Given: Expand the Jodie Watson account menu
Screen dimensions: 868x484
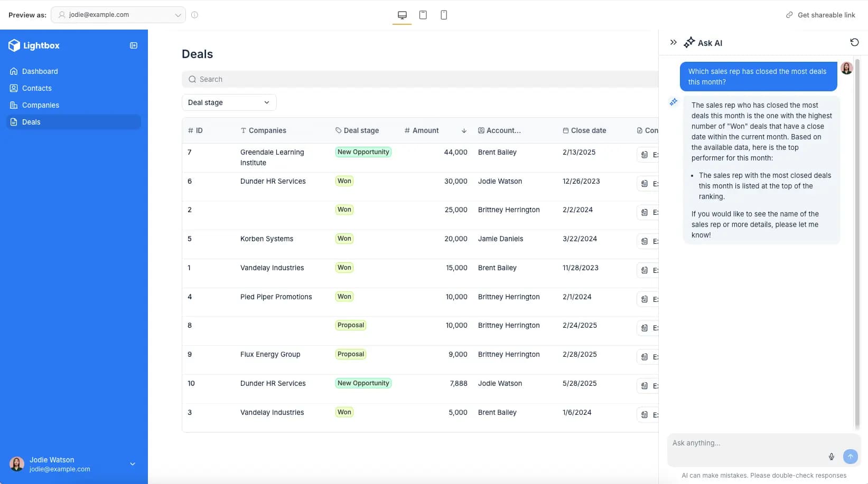Looking at the screenshot, I should coord(133,464).
